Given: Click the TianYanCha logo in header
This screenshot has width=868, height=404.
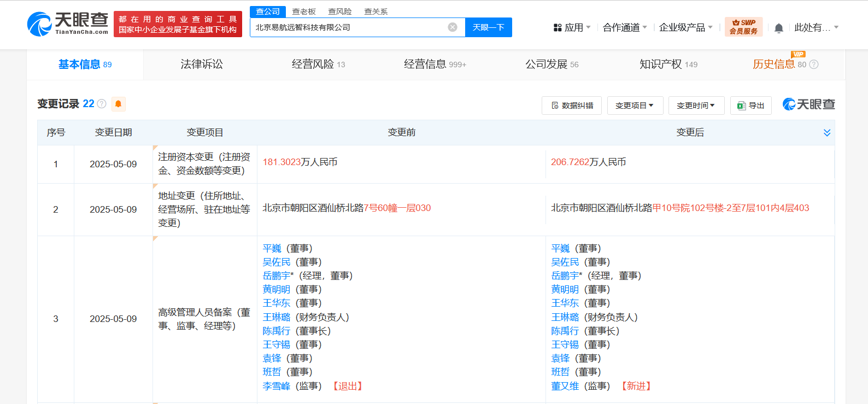Looking at the screenshot, I should (x=68, y=24).
